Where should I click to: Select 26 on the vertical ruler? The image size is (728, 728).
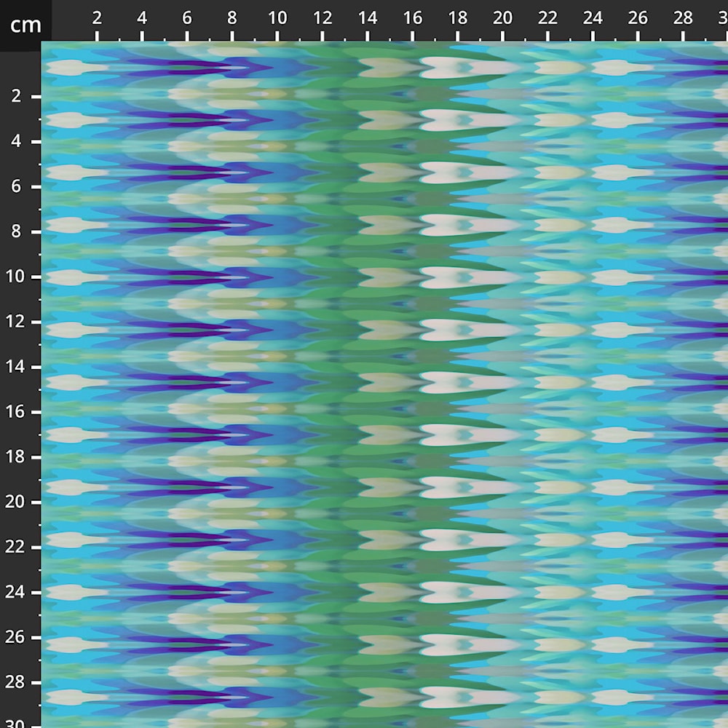pos(17,638)
